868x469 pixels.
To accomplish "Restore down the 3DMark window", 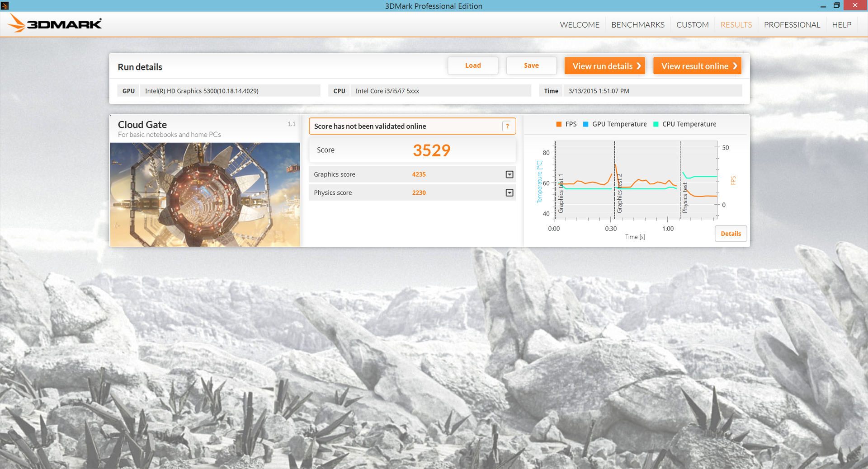I will pyautogui.click(x=837, y=5).
